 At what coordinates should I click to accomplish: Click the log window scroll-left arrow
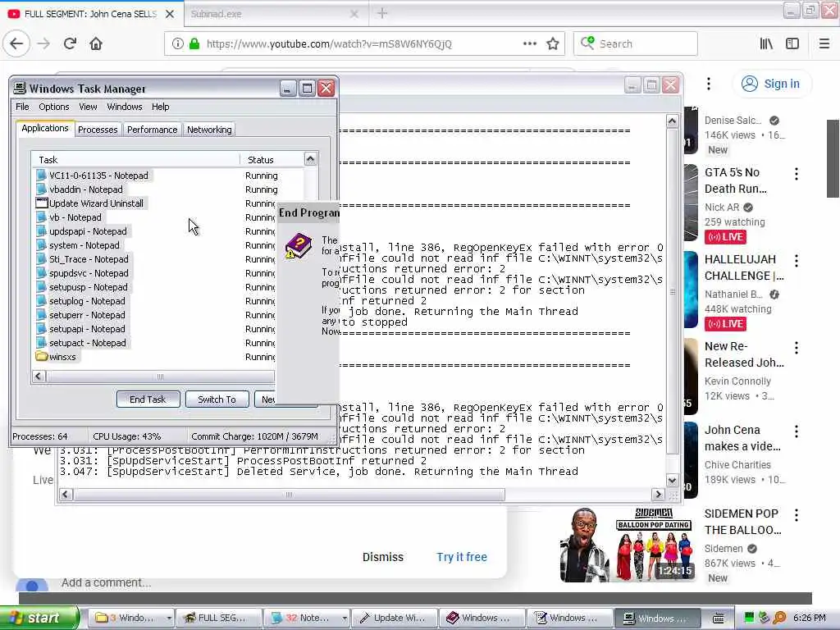pyautogui.click(x=66, y=494)
